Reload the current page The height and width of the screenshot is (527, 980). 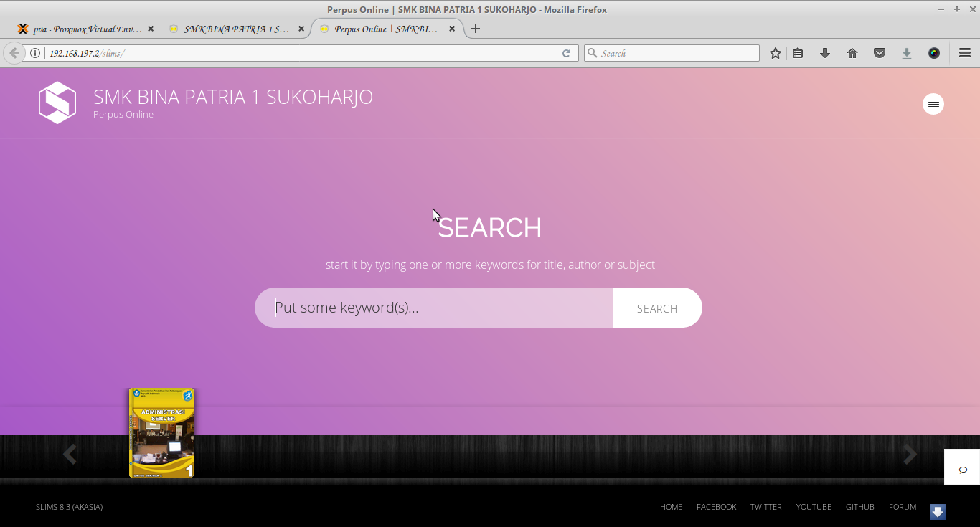[x=566, y=53]
